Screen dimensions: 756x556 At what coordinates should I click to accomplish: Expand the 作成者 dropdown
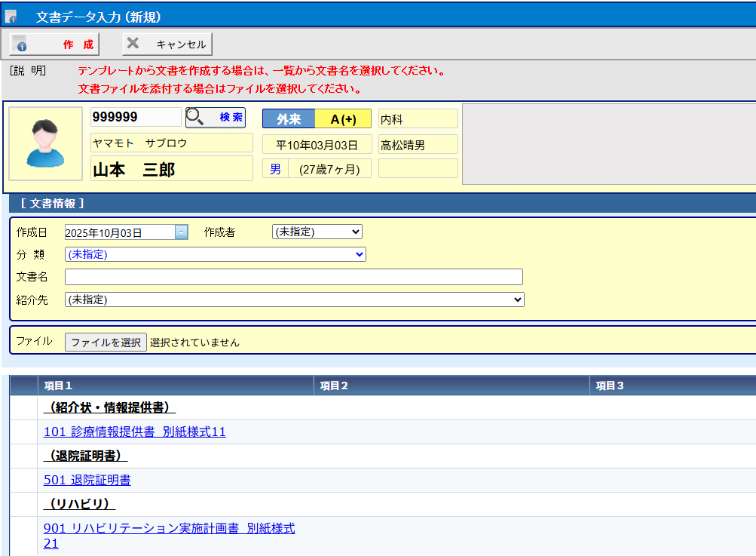pyautogui.click(x=317, y=232)
